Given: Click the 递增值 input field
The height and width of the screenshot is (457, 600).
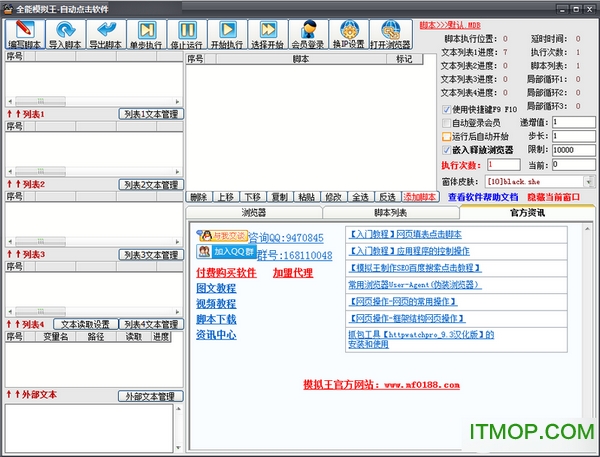Looking at the screenshot, I should click(574, 122).
